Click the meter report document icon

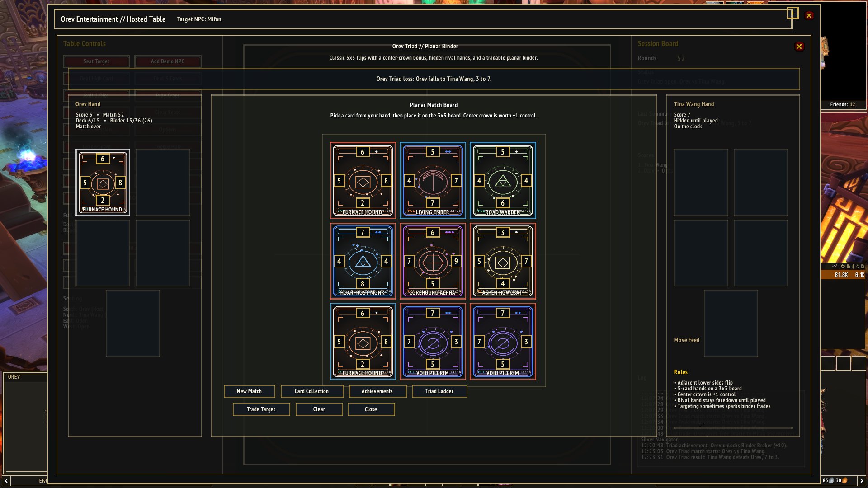848,266
